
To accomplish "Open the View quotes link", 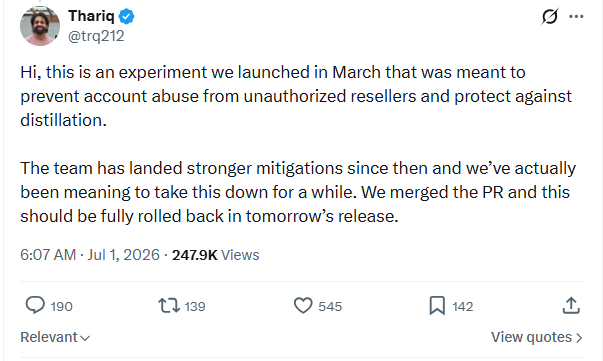I will (x=537, y=337).
